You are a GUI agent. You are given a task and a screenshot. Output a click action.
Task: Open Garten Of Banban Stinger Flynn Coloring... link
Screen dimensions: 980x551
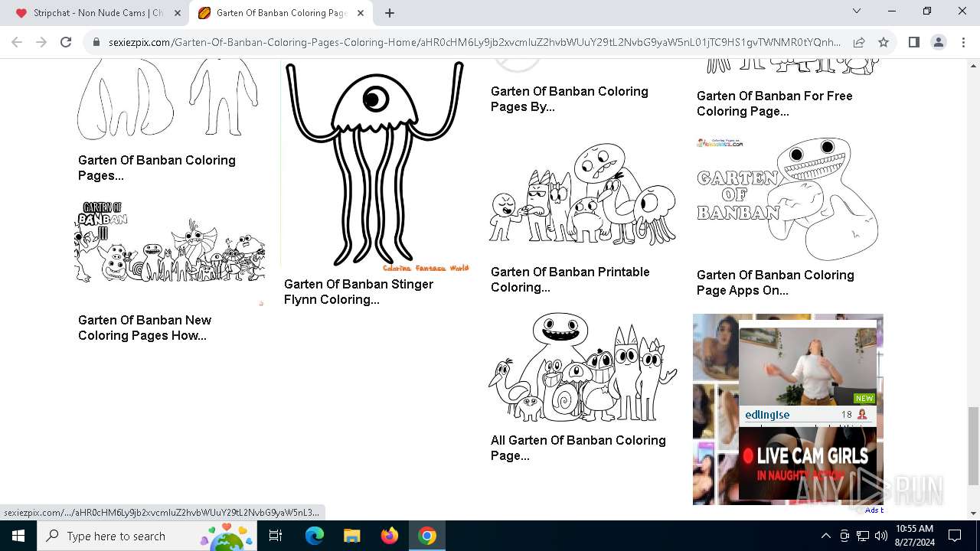coord(358,292)
